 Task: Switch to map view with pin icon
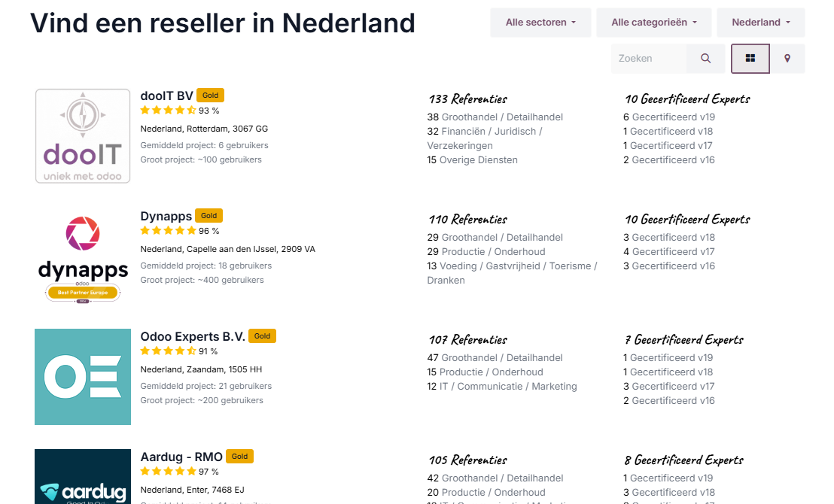(787, 59)
